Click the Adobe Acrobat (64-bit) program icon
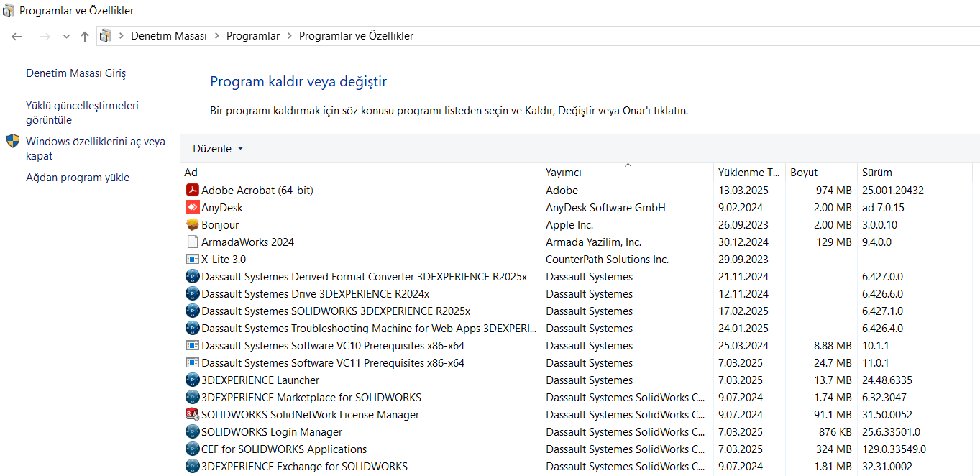Screen dimensions: 980x476 [192, 191]
